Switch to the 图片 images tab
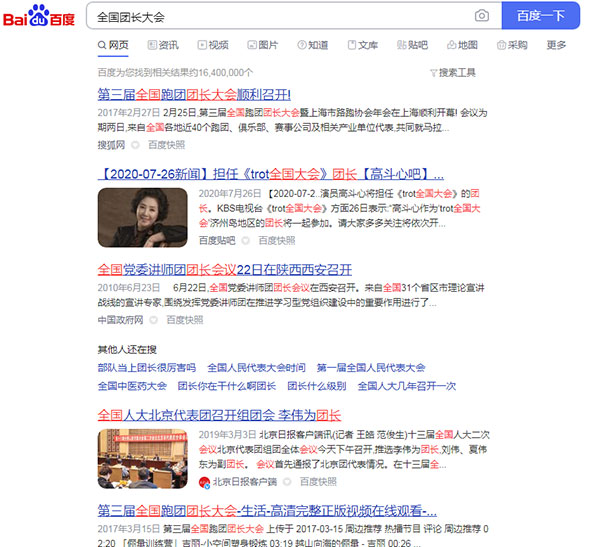The height and width of the screenshot is (547, 600). tap(262, 45)
